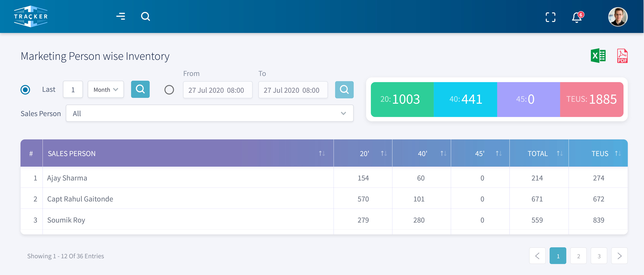This screenshot has height=275, width=644.
Task: Go to page 1
Action: click(x=558, y=256)
